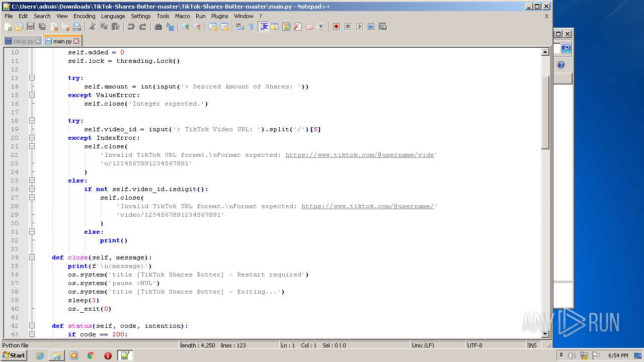Zoom in on the editor text
Viewport: 644px width, 362px height.
(x=186, y=27)
